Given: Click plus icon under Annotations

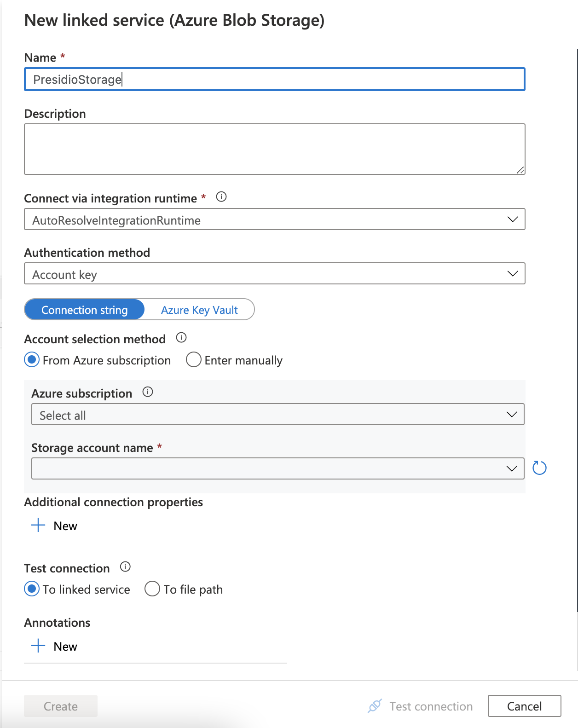Looking at the screenshot, I should pos(38,646).
